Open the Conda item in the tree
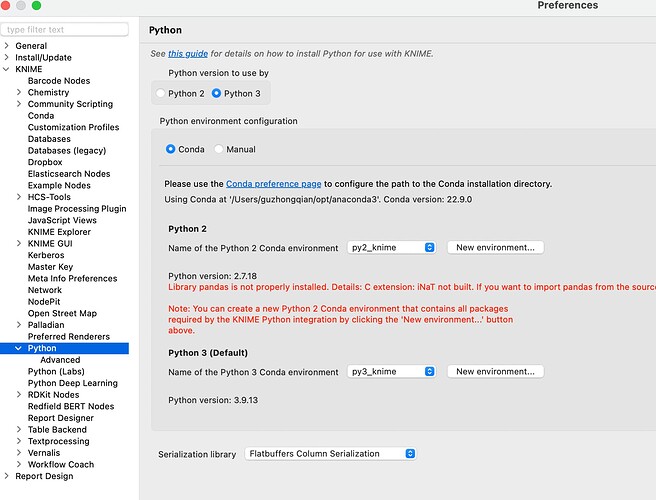The height and width of the screenshot is (500, 656). 41,116
